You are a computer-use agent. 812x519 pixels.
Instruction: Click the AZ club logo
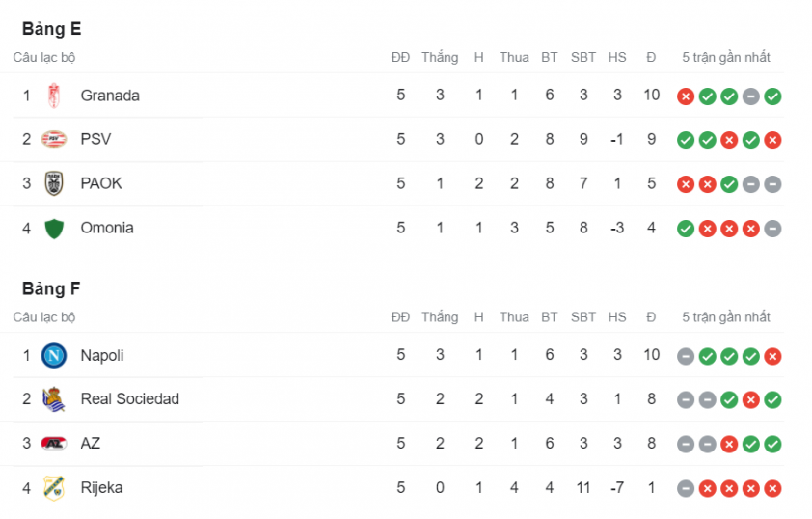[54, 444]
